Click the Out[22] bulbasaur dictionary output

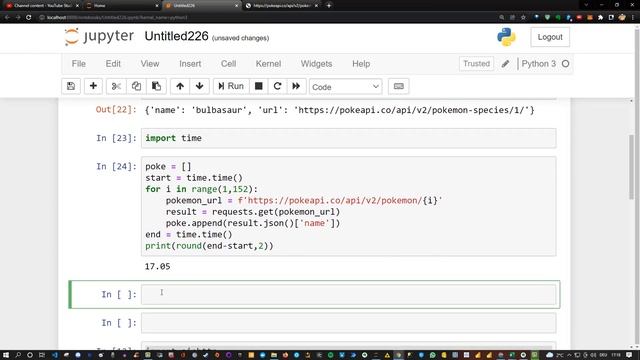pyautogui.click(x=339, y=110)
